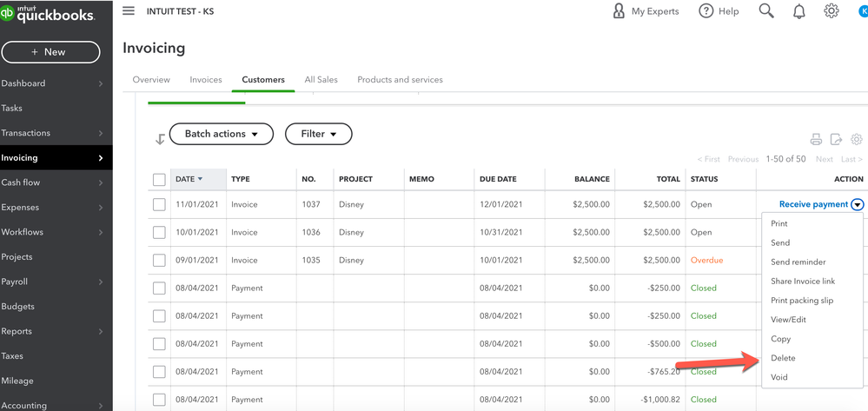Open Invoicing in the sidebar
The height and width of the screenshot is (411, 868).
pyautogui.click(x=56, y=158)
